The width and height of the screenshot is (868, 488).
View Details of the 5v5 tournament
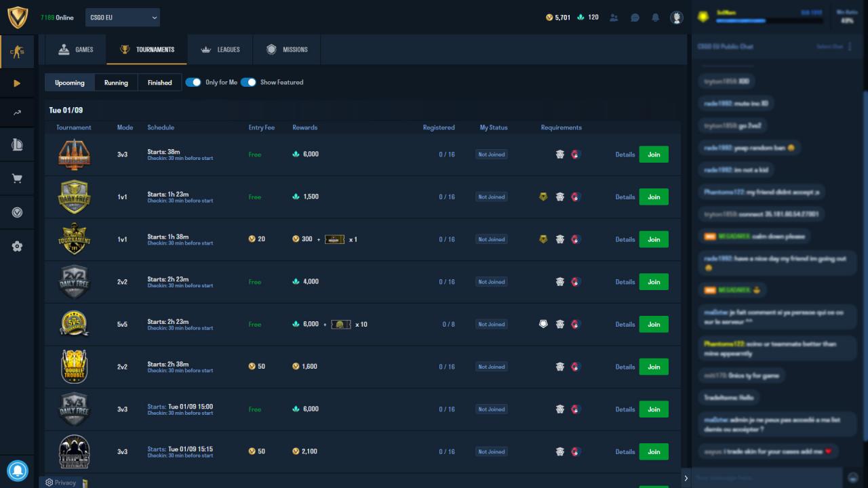[625, 324]
